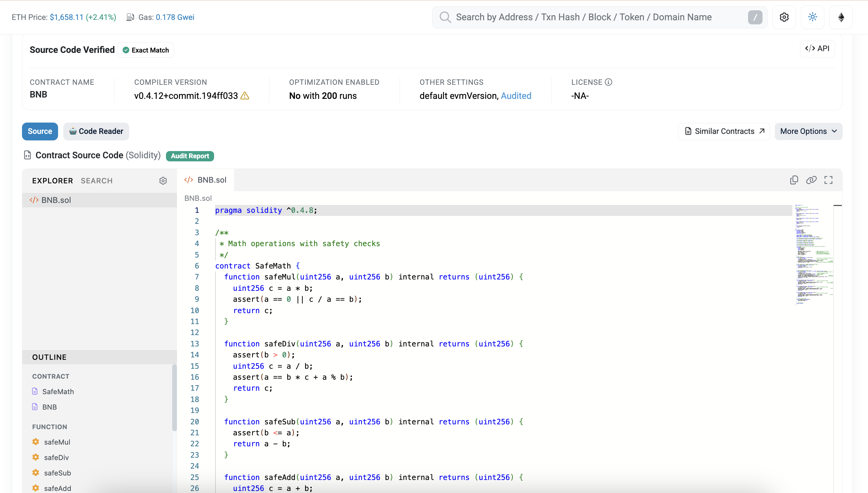Click the Exact Match green check icon
The height and width of the screenshot is (493, 868).
pos(126,50)
